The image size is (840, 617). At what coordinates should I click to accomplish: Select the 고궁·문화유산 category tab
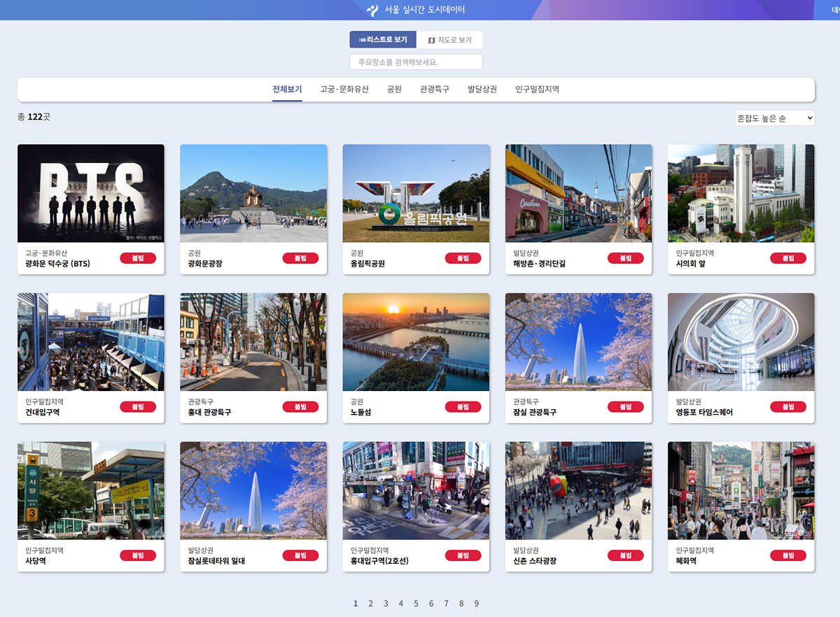[344, 90]
